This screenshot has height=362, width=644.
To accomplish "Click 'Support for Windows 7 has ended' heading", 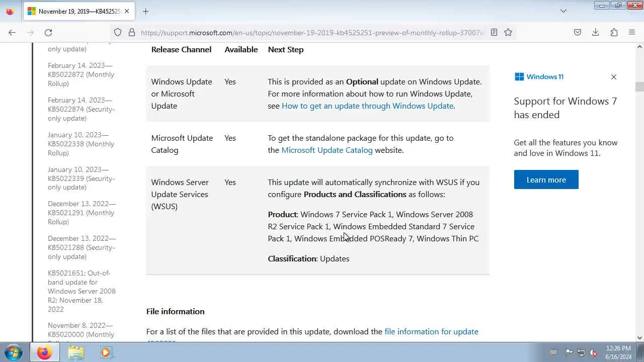I will point(566,108).
